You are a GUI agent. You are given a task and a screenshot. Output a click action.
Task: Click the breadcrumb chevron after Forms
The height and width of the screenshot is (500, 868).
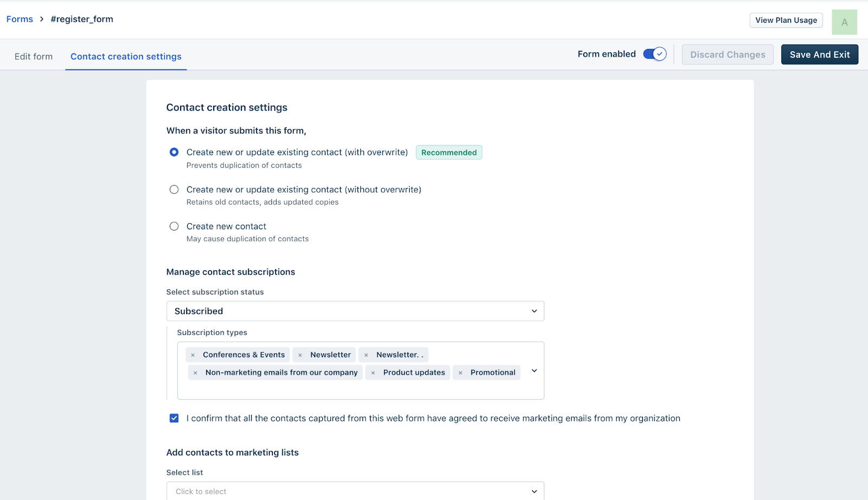42,19
